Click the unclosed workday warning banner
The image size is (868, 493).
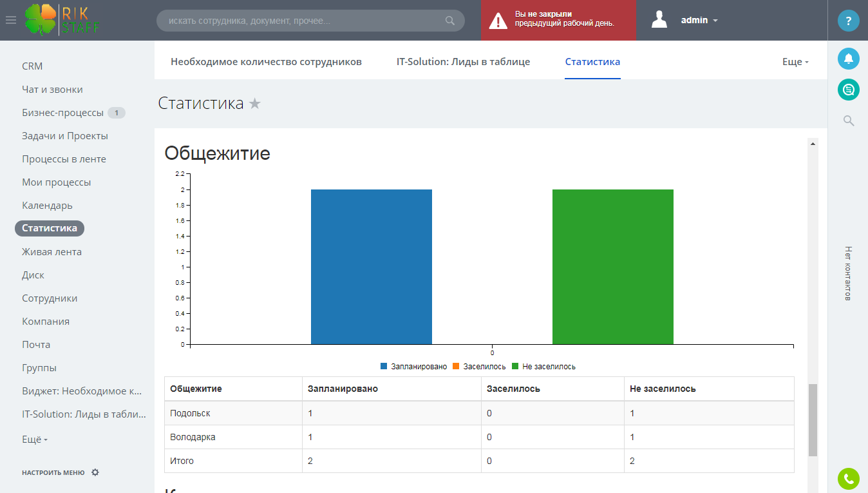pyautogui.click(x=558, y=20)
